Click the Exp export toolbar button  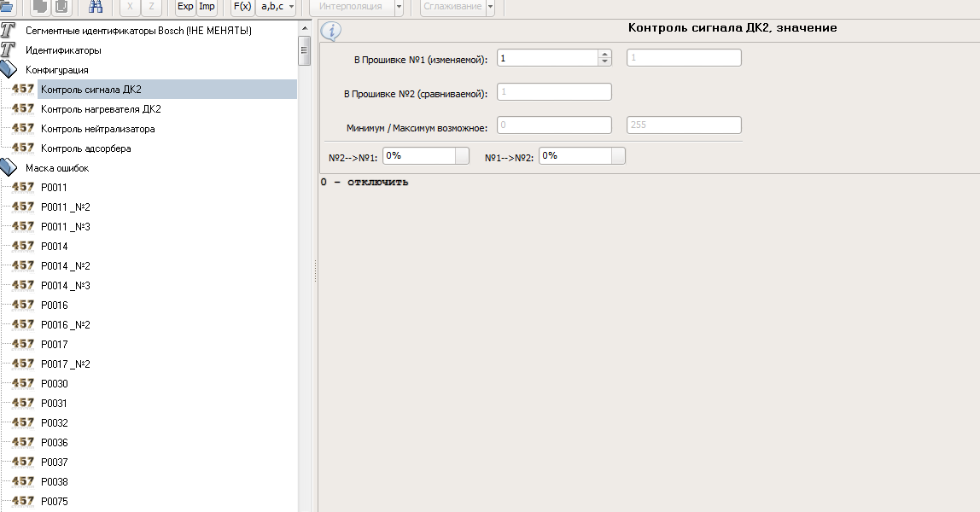pos(184,7)
